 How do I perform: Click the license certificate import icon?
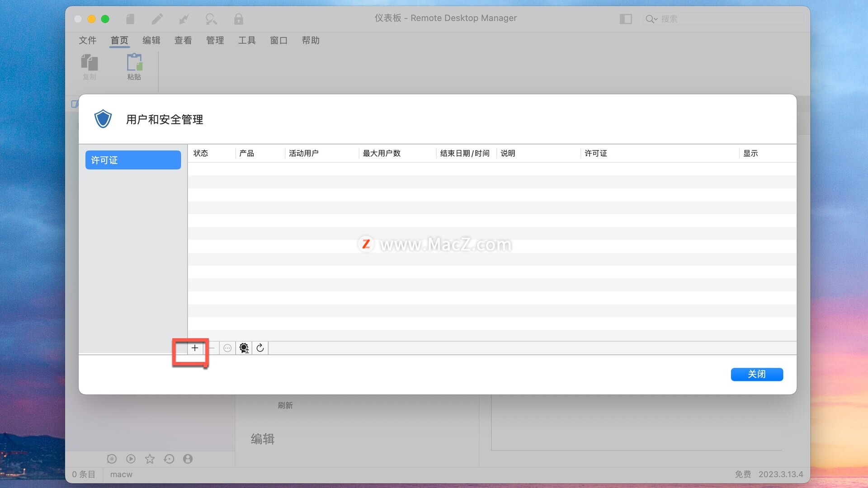tap(244, 348)
